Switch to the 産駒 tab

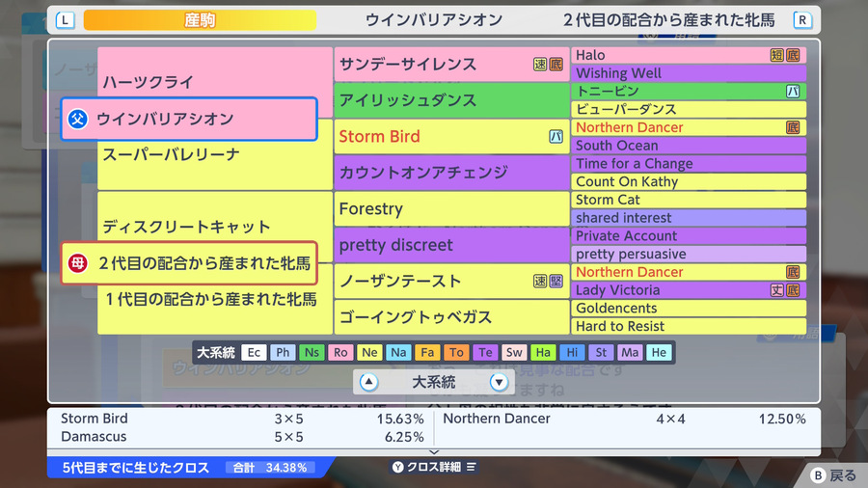[x=200, y=20]
